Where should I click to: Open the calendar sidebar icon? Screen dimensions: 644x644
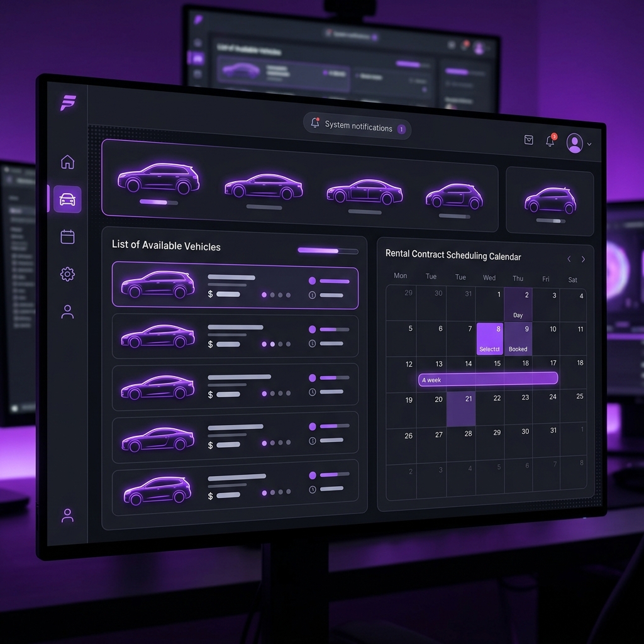coord(68,236)
